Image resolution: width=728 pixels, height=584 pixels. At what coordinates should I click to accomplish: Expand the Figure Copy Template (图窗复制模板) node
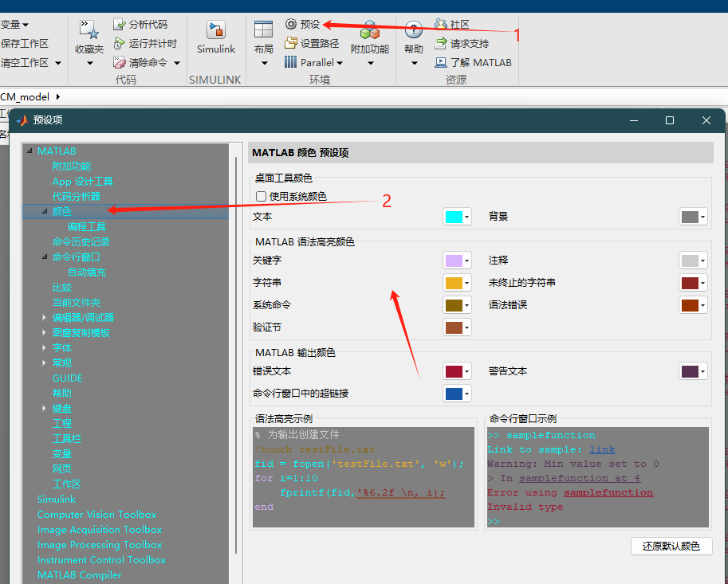[x=45, y=332]
